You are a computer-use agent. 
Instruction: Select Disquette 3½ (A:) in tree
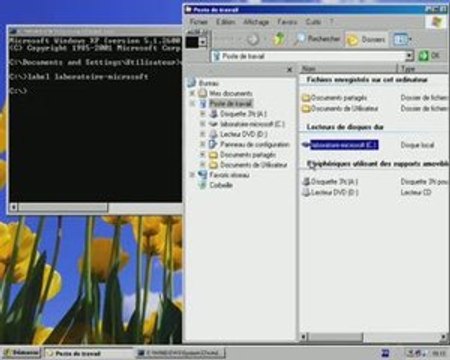(x=243, y=114)
